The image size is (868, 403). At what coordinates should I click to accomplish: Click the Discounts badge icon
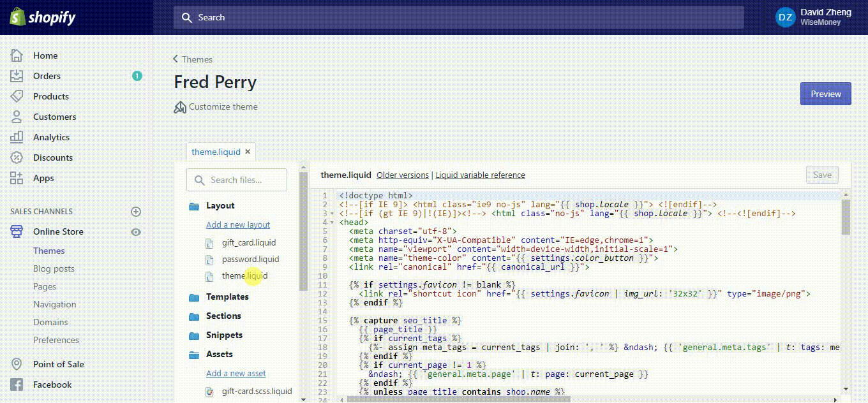[17, 158]
